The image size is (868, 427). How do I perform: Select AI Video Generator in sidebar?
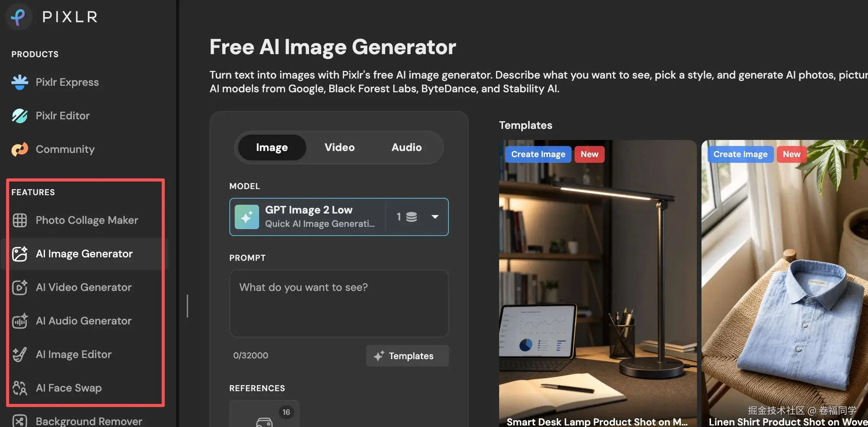pyautogui.click(x=85, y=287)
